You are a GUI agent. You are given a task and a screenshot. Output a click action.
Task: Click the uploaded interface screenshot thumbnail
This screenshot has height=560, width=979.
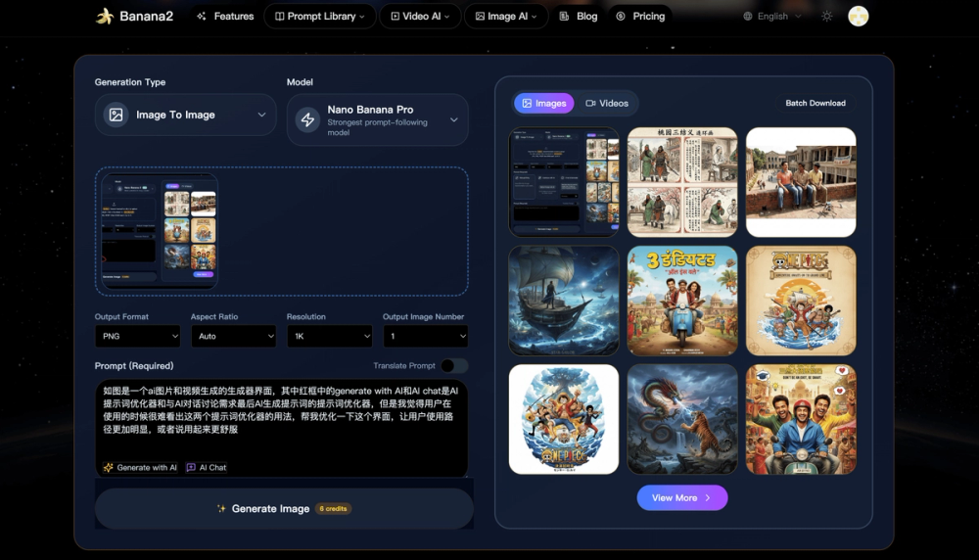click(x=160, y=231)
